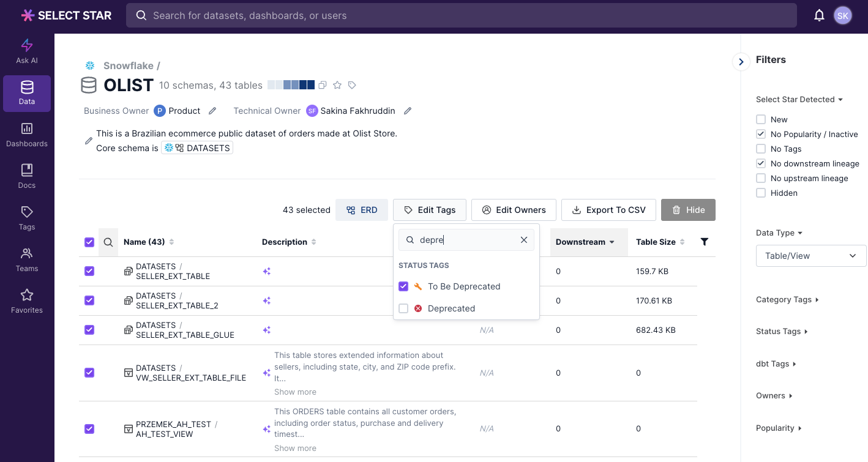868x462 pixels.
Task: Collapse the Select Star Detected section
Action: coord(799,99)
